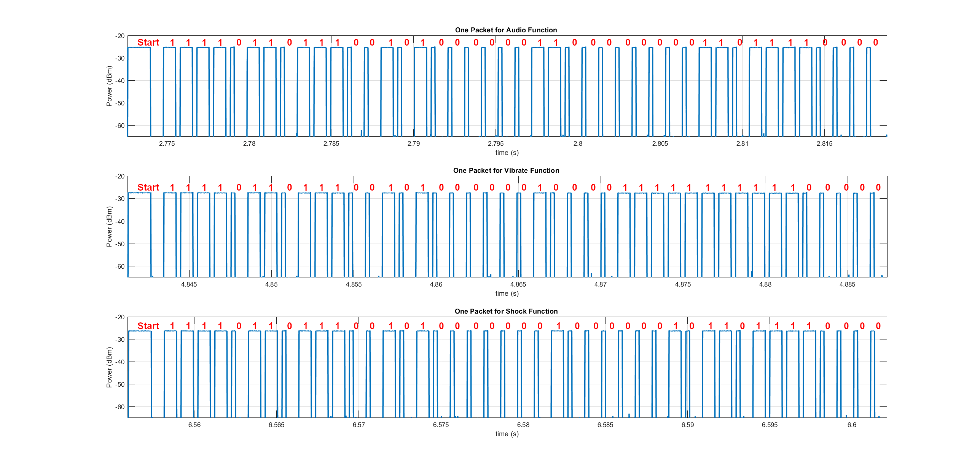Select the red 'Start' label in Audio plot
Viewport: 980px width, 470px height.
pos(148,43)
